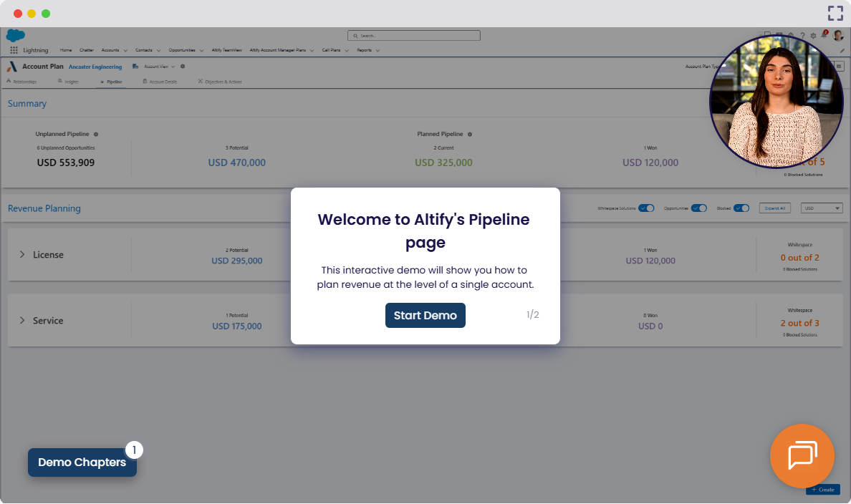Click the orange chat bubble icon
The width and height of the screenshot is (851, 504).
tap(802, 456)
